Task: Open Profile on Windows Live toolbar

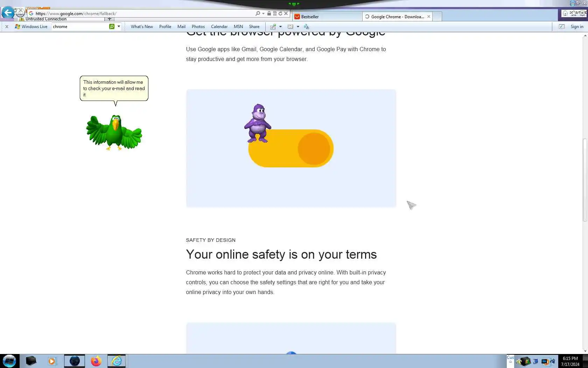Action: click(x=165, y=27)
